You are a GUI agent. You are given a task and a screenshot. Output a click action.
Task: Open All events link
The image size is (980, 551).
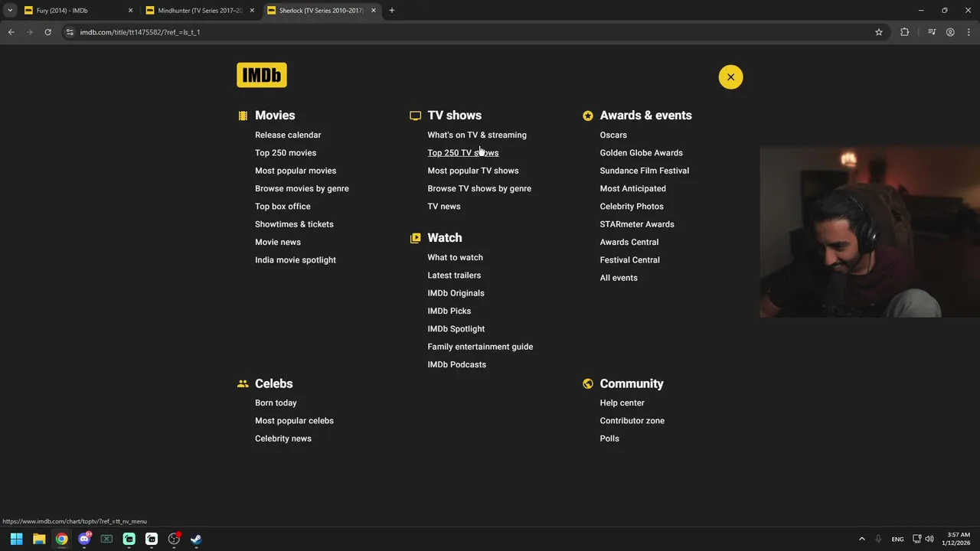click(619, 278)
